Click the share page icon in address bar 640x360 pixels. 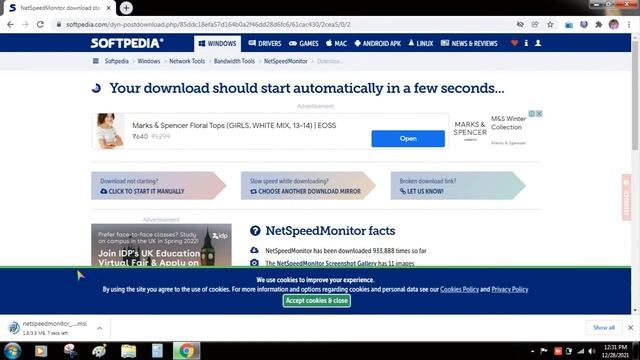(535, 24)
